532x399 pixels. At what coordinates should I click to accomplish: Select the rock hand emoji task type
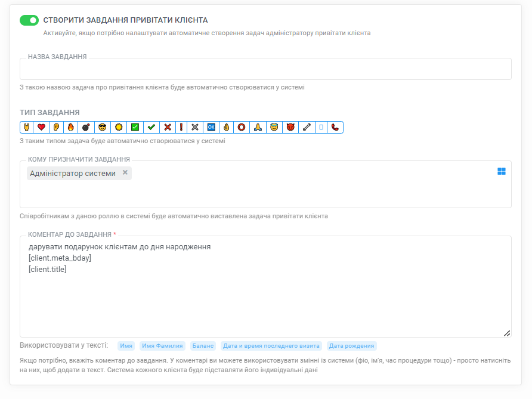[x=27, y=127]
